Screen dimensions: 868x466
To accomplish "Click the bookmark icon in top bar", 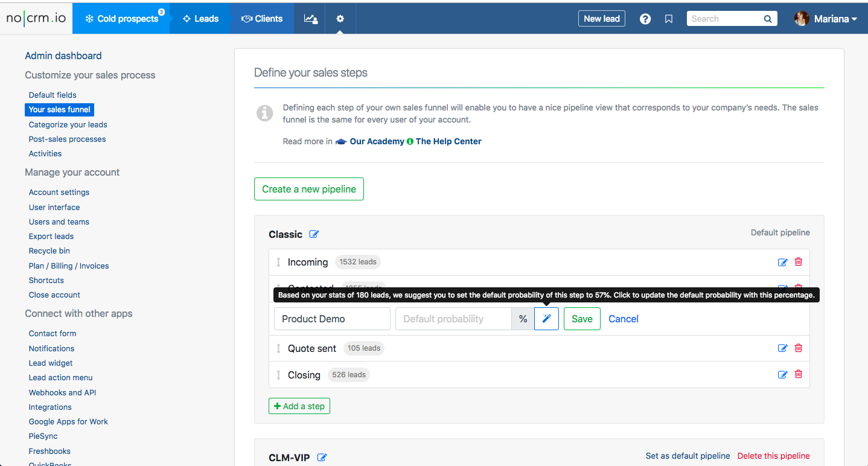I will pyautogui.click(x=669, y=19).
